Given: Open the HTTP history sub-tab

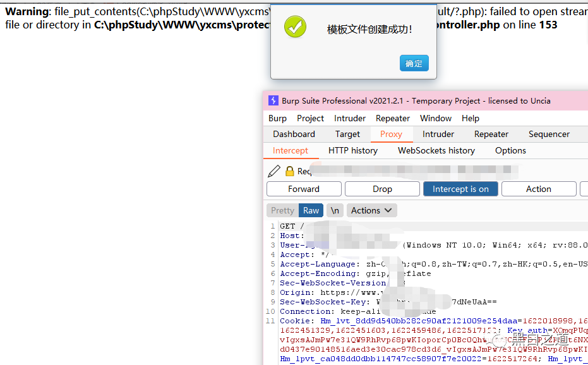Looking at the screenshot, I should point(353,150).
